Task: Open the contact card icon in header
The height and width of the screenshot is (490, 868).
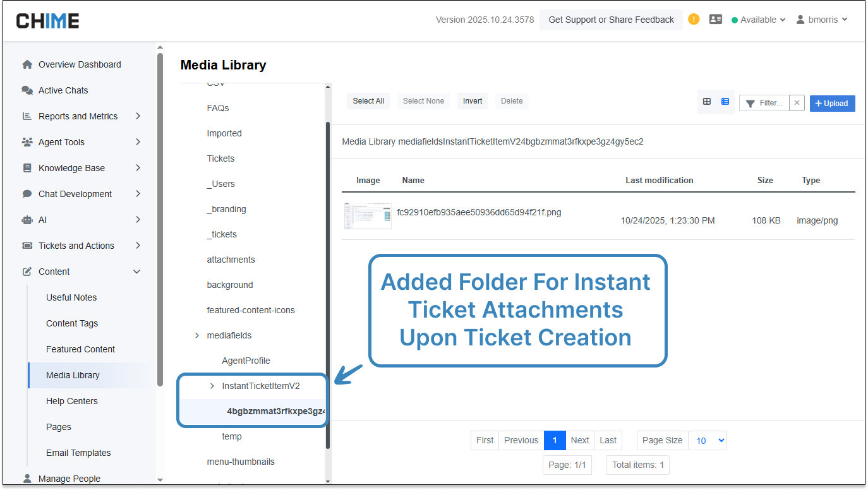Action: point(715,20)
